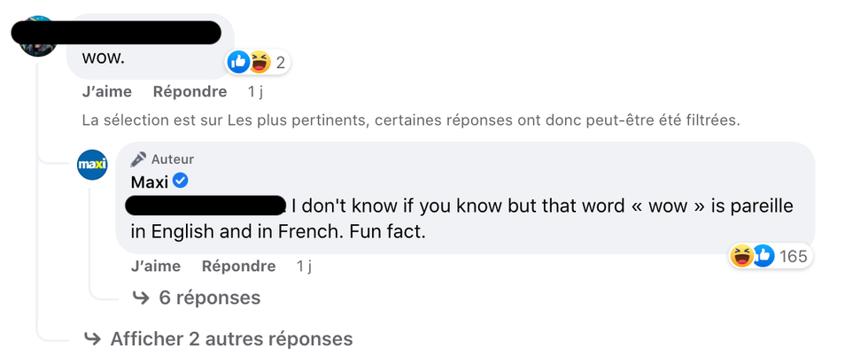Click the blue verified badge beside Maxi
The width and height of the screenshot is (868, 356).
click(x=180, y=182)
